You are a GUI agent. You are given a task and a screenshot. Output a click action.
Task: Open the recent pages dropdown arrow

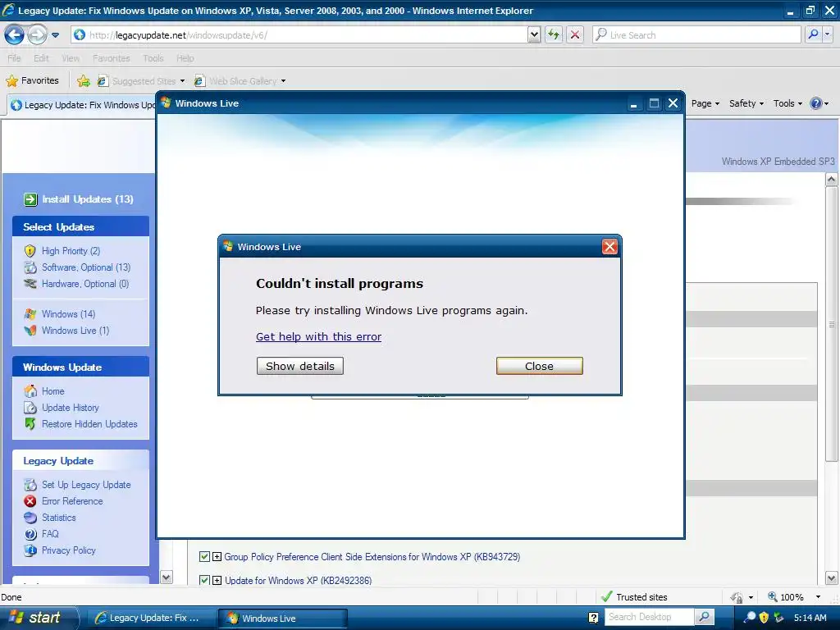pyautogui.click(x=55, y=35)
